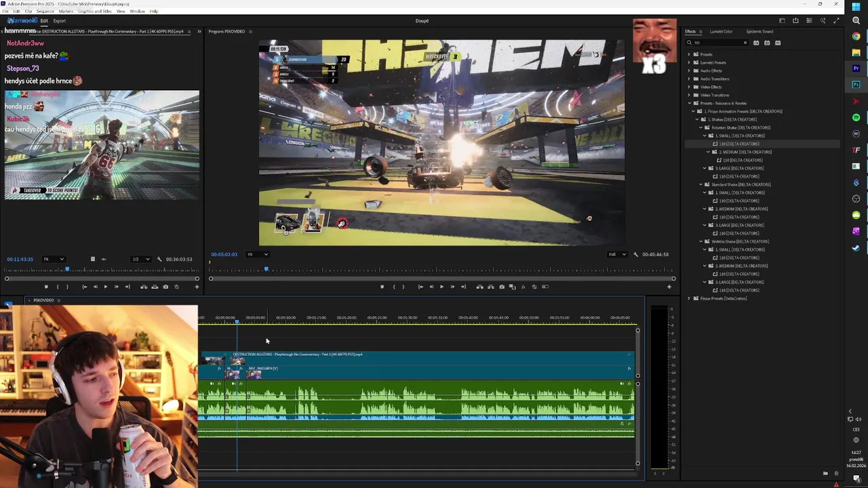Step forward one frame in Source monitor

coord(117,287)
